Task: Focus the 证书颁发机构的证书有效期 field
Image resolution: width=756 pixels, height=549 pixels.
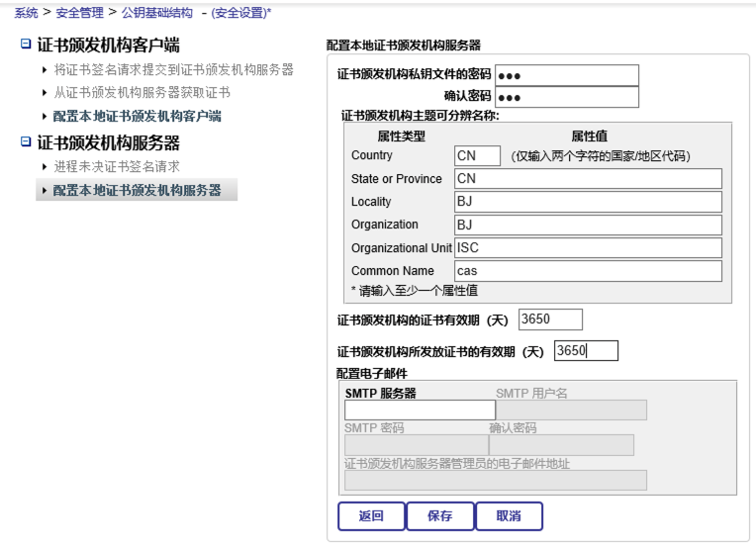Action: point(550,320)
